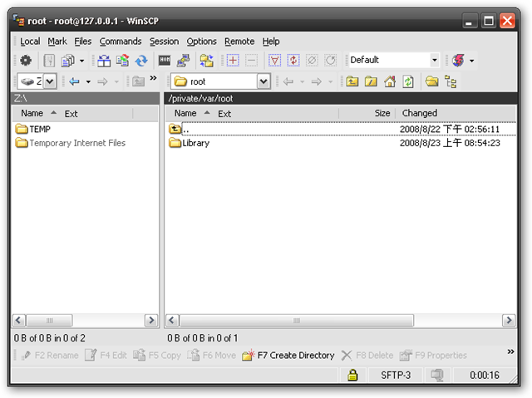Click the Invert Selection icon
This screenshot has width=532, height=398.
(x=293, y=61)
